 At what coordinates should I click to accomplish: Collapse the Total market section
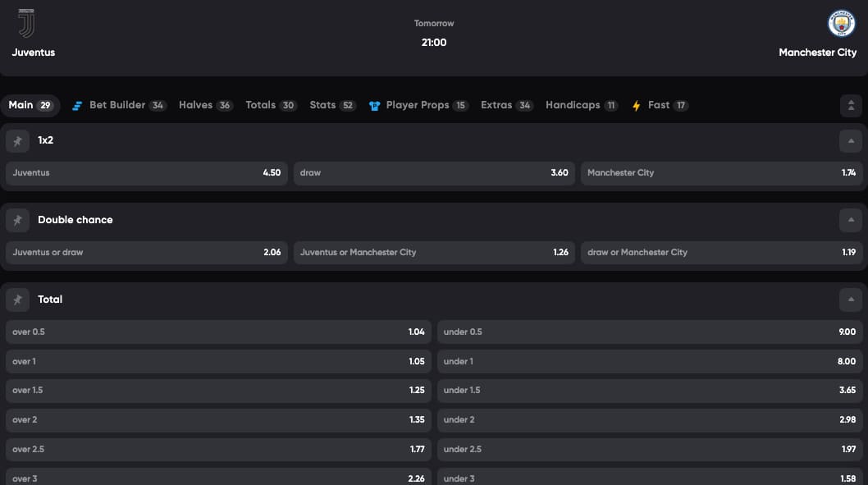pos(851,300)
